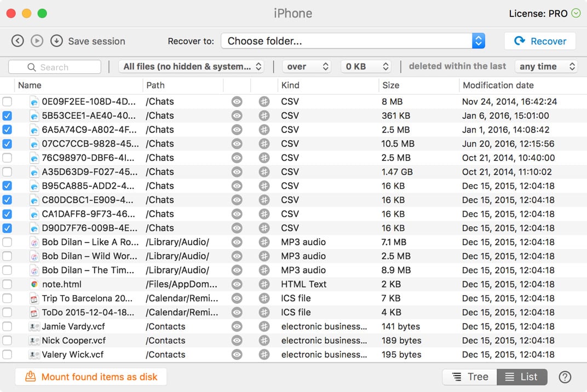Uncheck the D90D7F76-009B-4E file checkbox

point(7,228)
